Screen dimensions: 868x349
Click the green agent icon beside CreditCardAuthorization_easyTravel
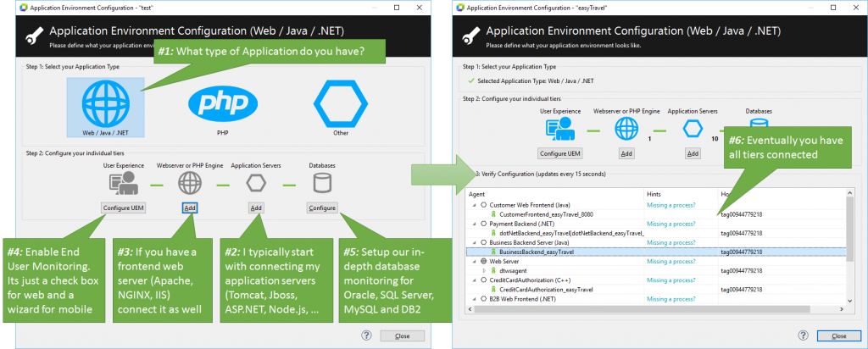pos(493,289)
